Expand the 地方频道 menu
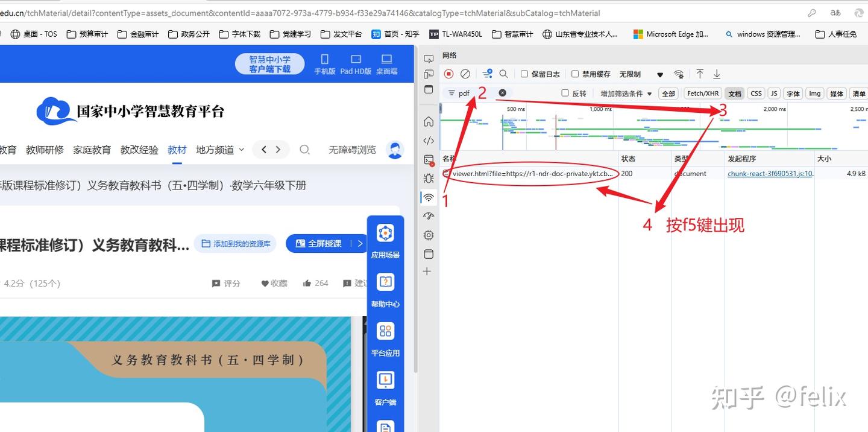Viewport: 868px width, 432px height. point(220,150)
